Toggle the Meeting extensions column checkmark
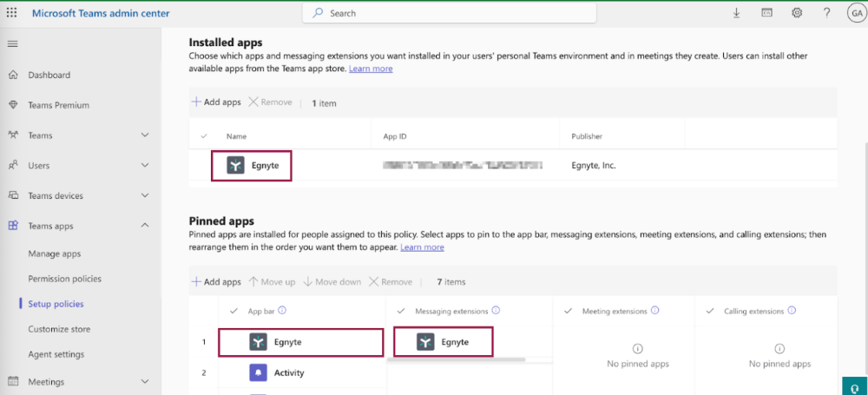 point(569,311)
